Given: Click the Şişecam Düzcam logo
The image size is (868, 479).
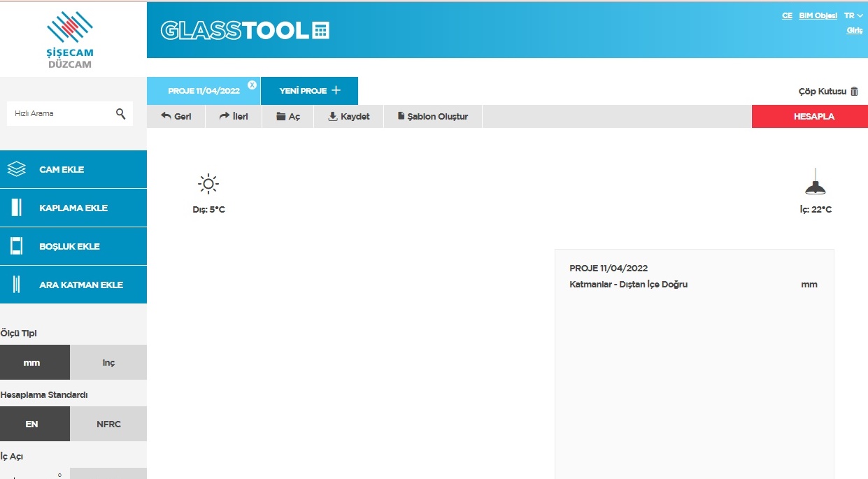Looking at the screenshot, I should tap(70, 39).
